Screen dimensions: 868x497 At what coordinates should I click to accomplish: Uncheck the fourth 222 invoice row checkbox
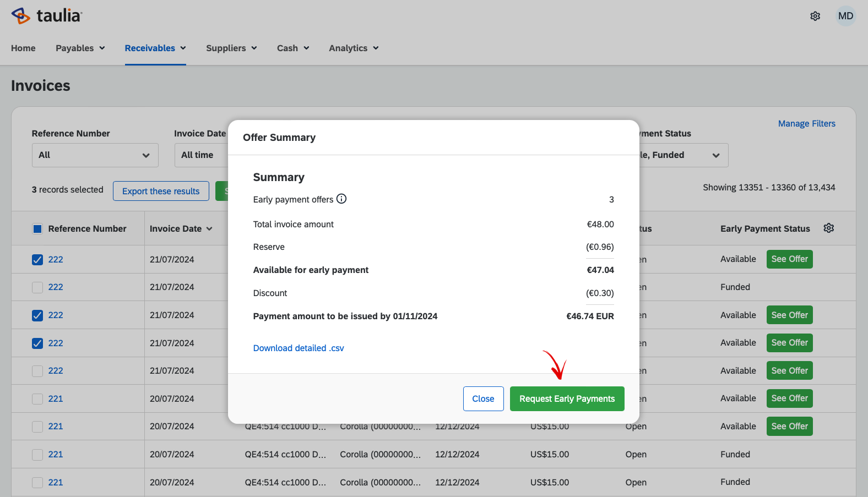coord(37,343)
